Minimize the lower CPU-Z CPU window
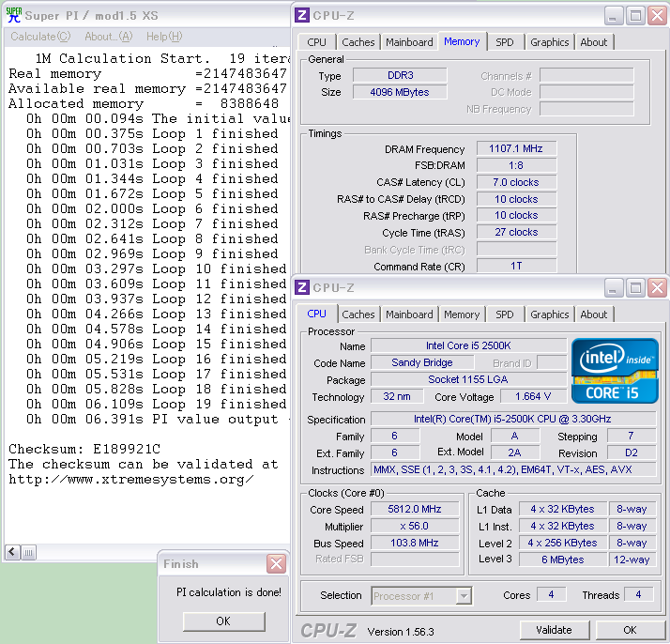 (x=614, y=288)
